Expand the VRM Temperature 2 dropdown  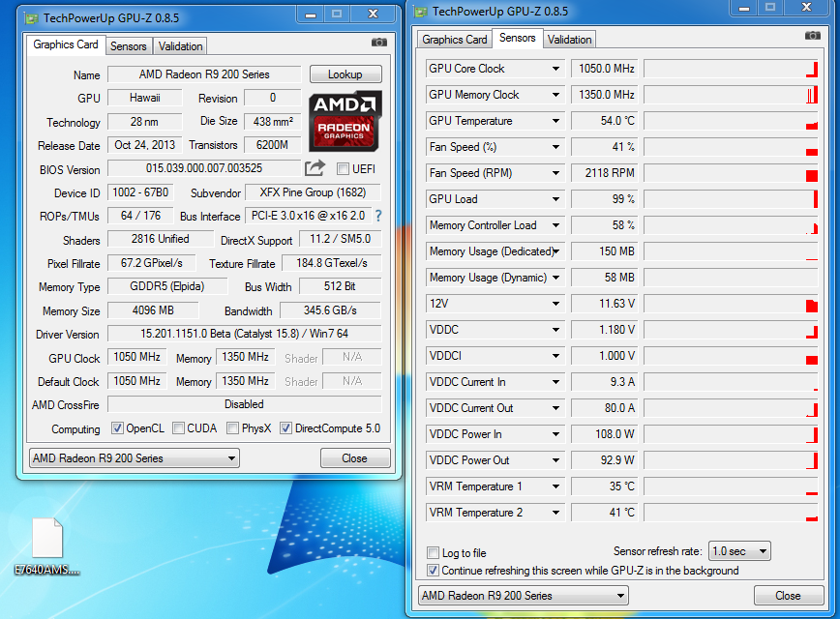pyautogui.click(x=555, y=513)
